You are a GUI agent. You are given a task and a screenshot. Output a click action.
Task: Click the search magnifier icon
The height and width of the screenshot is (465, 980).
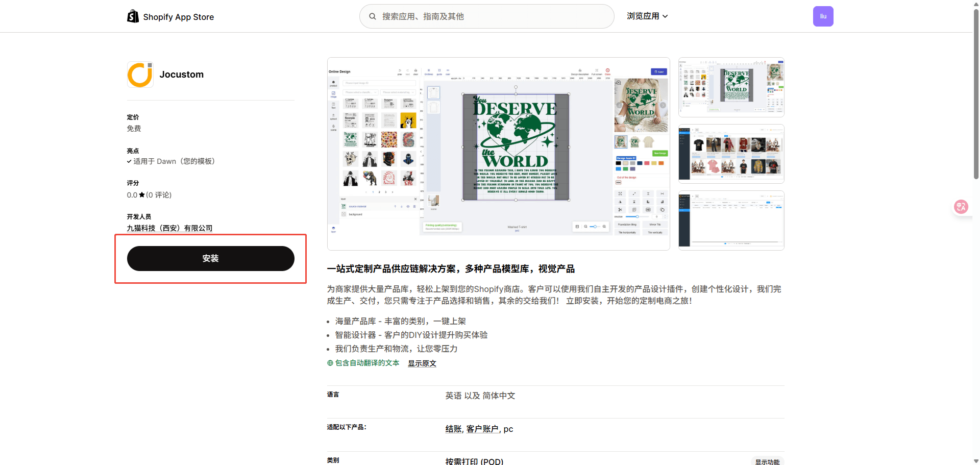pyautogui.click(x=373, y=16)
